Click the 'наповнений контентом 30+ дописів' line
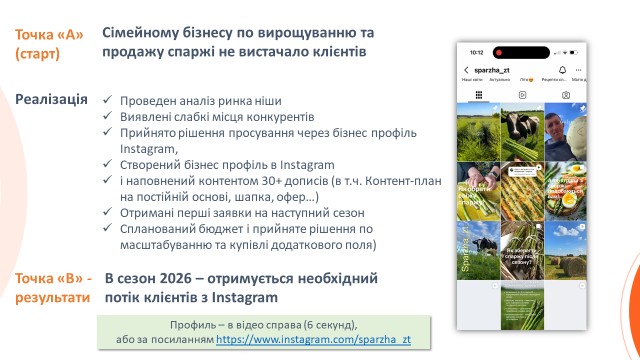The width and height of the screenshot is (640, 360). pyautogui.click(x=280, y=189)
